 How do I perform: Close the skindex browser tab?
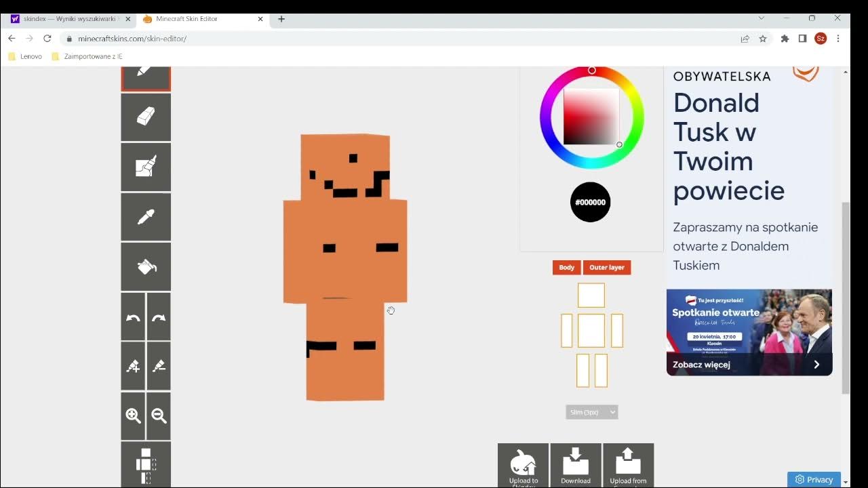(128, 19)
